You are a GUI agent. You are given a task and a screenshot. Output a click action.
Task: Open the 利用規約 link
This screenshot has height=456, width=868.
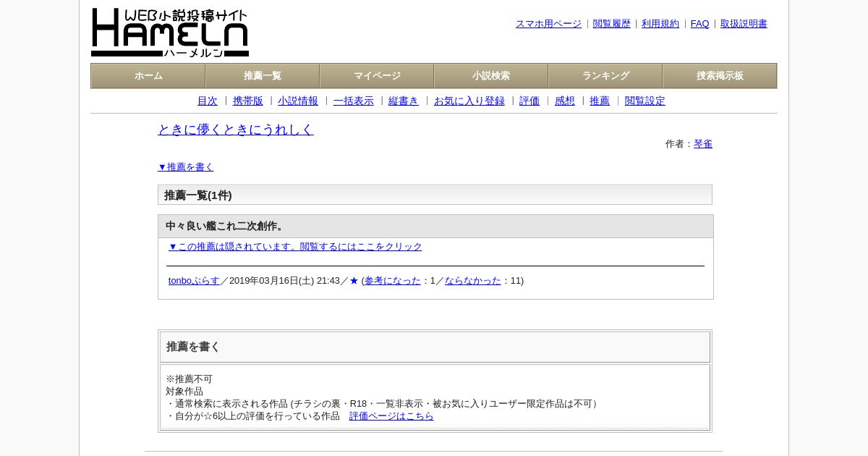point(660,24)
